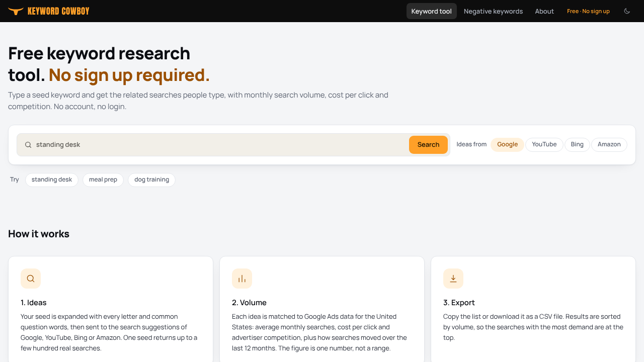This screenshot has width=644, height=362.
Task: Click the magnifier icon in the search field
Action: (28, 145)
